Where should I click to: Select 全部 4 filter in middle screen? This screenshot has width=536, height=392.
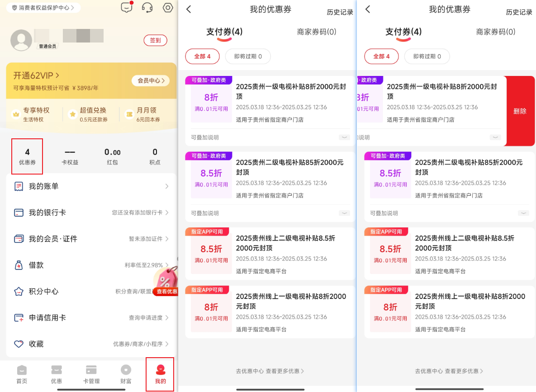(202, 57)
